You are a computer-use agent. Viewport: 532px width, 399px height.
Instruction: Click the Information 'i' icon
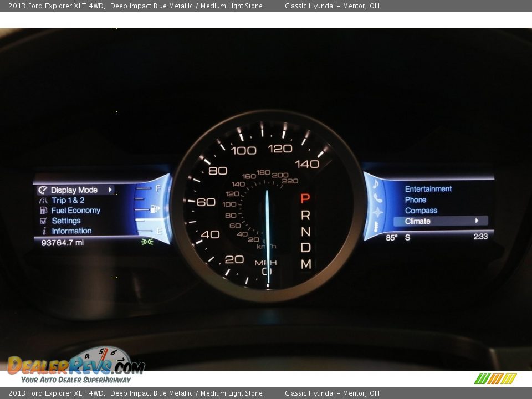43,231
